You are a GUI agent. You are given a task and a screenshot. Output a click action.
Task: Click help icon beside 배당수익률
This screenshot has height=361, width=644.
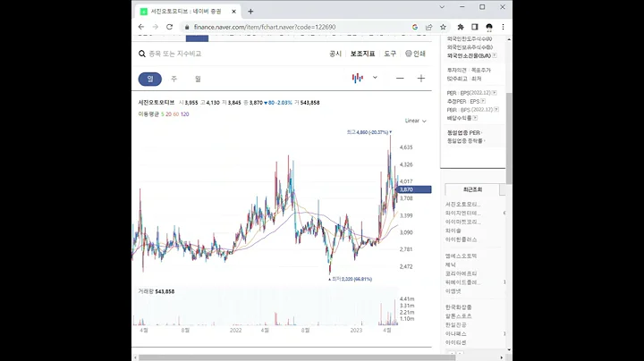click(475, 118)
